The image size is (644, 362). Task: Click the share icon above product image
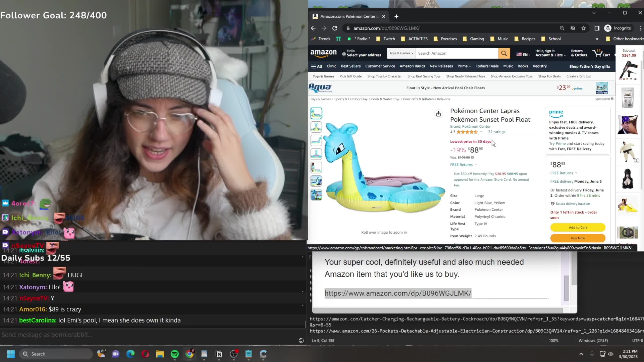(438, 114)
